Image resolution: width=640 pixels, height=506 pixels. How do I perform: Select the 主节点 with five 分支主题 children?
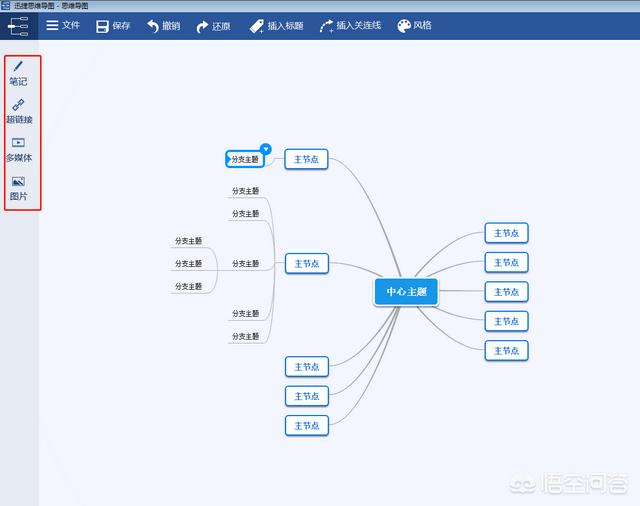point(306,263)
